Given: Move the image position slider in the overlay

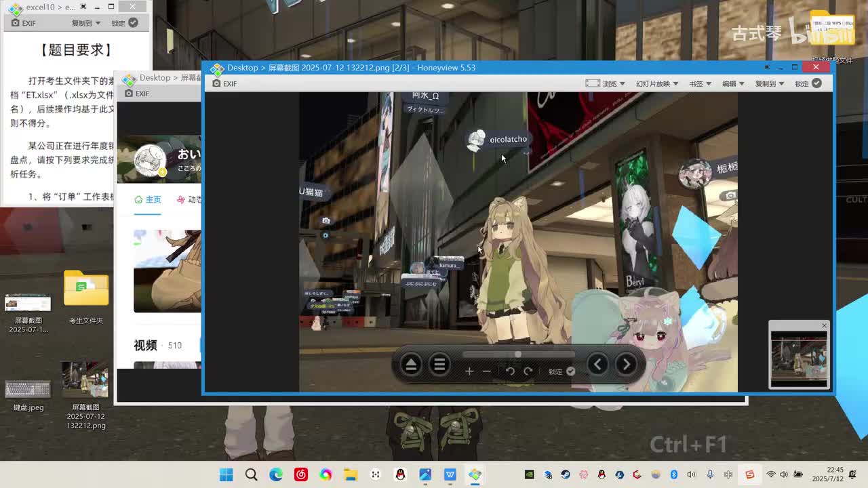Looking at the screenshot, I should [x=518, y=354].
